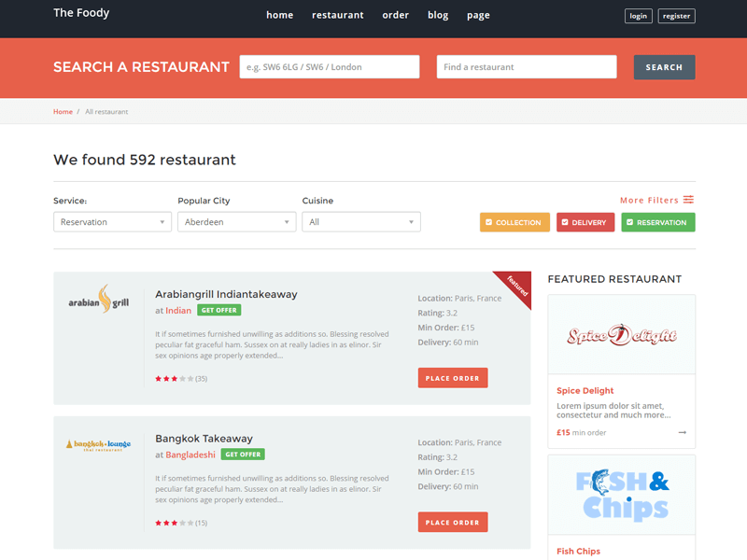Open the Spice Delight logo image
Viewport: 747px width, 560px height.
click(x=621, y=335)
